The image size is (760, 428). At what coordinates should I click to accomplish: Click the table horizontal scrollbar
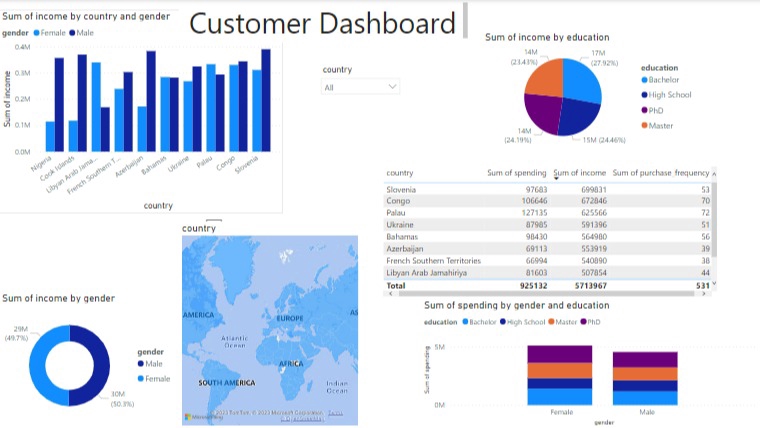tap(546, 294)
